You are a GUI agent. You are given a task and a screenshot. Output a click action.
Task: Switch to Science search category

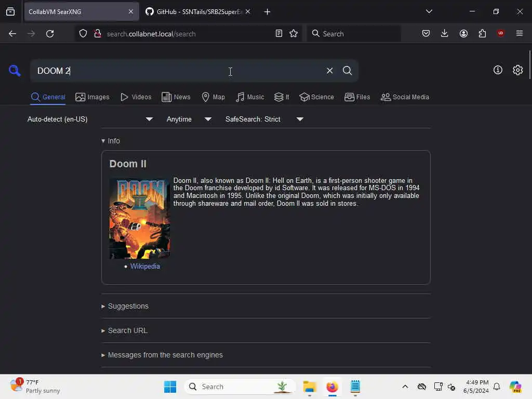click(x=316, y=97)
